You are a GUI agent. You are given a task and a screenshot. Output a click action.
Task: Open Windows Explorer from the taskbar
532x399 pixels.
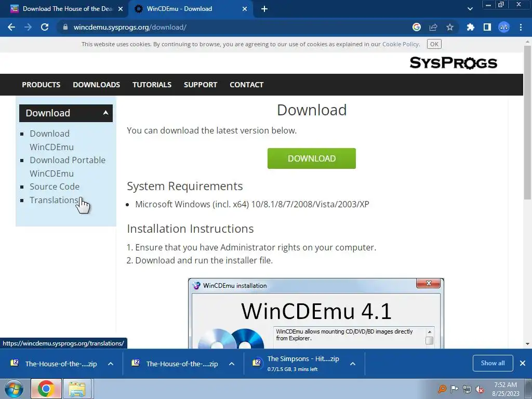click(x=77, y=389)
